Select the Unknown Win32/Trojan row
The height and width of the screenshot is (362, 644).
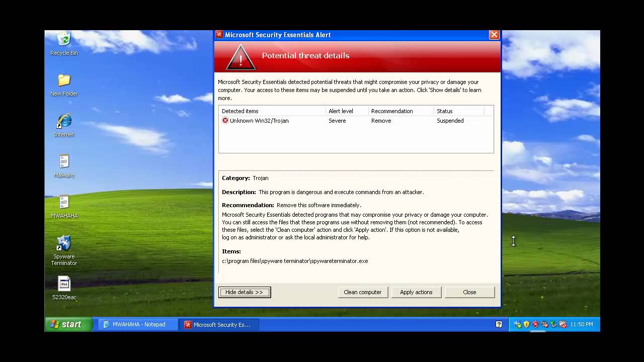pos(356,121)
